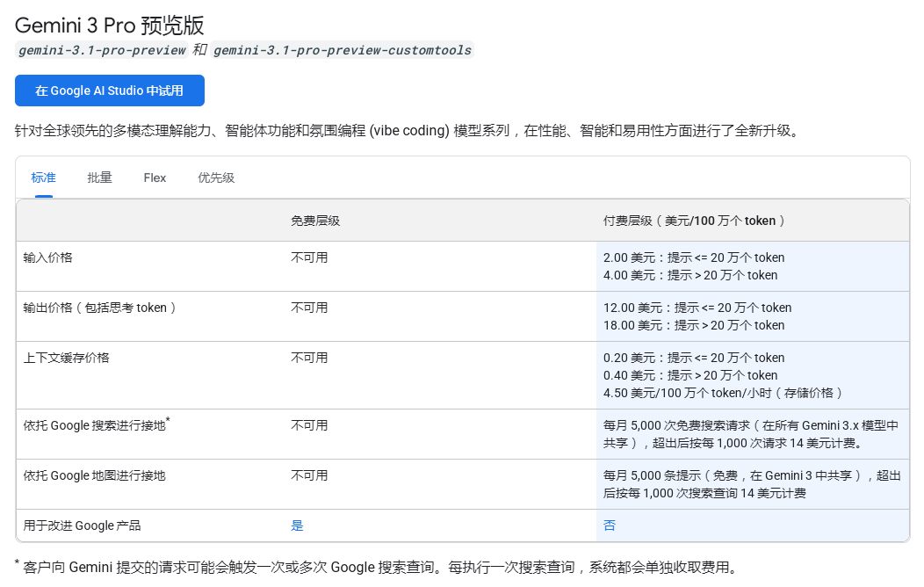Click the 4.50 美元 storage price line

(x=723, y=393)
